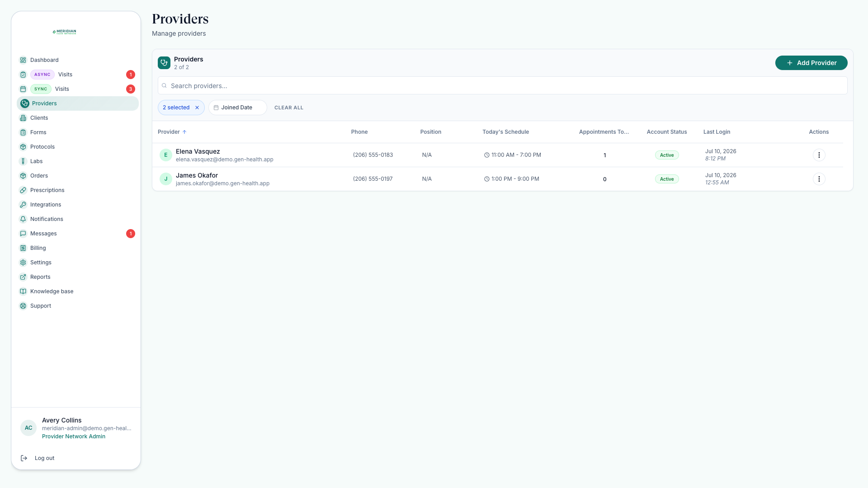
Task: Open James Okafor provider profile
Action: (x=197, y=175)
